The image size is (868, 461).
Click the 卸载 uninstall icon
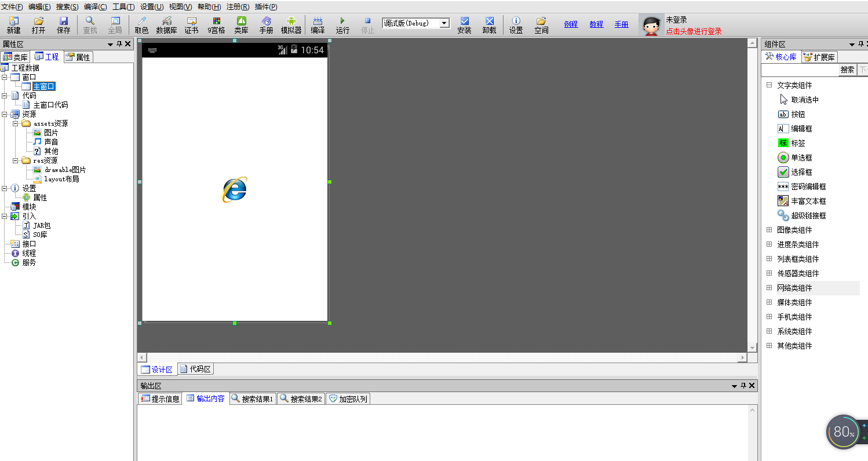click(489, 25)
